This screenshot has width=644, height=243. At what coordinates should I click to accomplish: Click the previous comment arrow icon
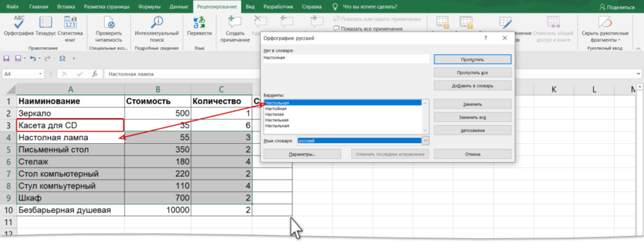pyautogui.click(x=287, y=21)
